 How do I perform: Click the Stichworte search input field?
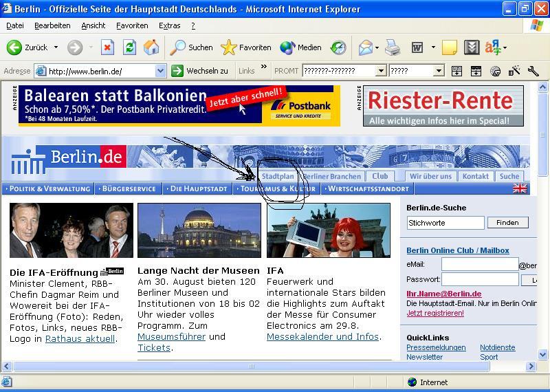[445, 223]
